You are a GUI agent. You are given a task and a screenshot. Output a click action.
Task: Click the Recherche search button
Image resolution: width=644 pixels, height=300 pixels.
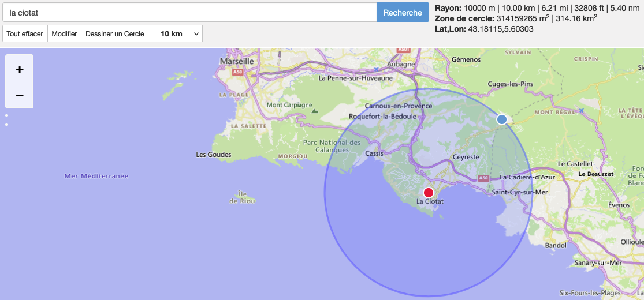403,13
